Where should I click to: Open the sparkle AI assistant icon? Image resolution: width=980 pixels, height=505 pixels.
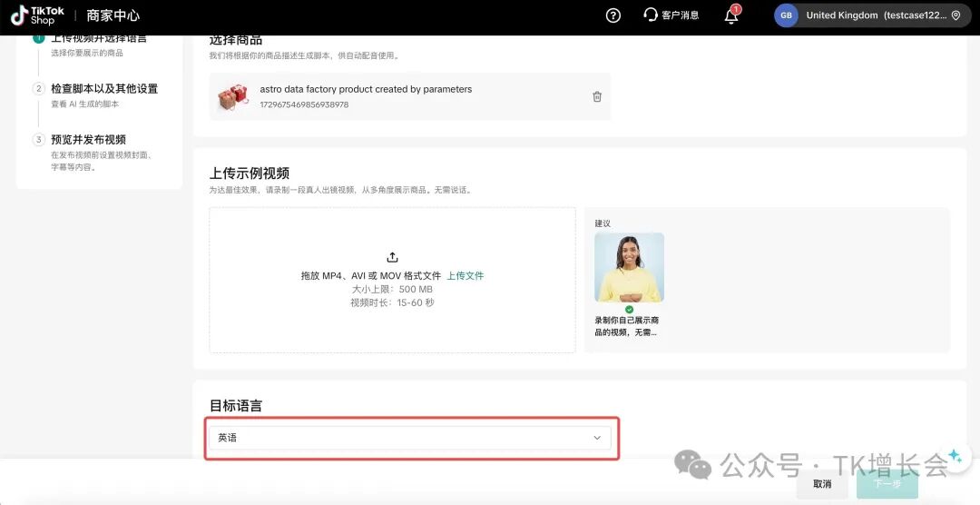point(954,455)
